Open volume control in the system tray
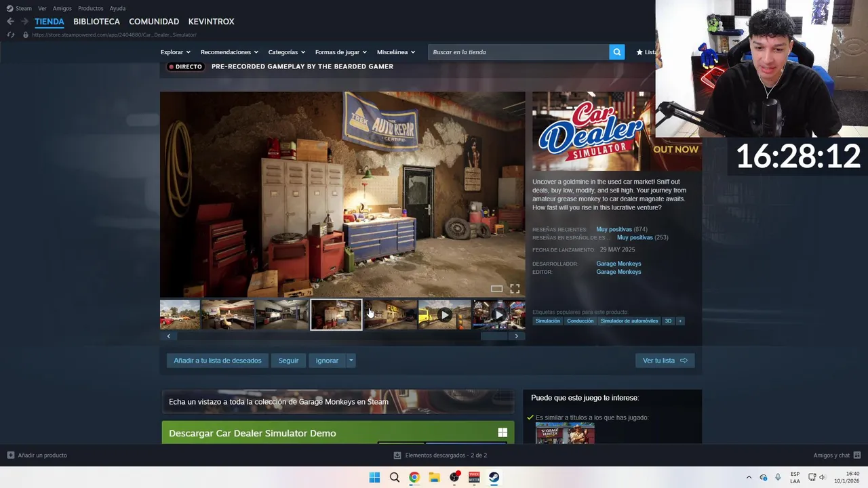Viewport: 868px width, 488px height. click(823, 477)
